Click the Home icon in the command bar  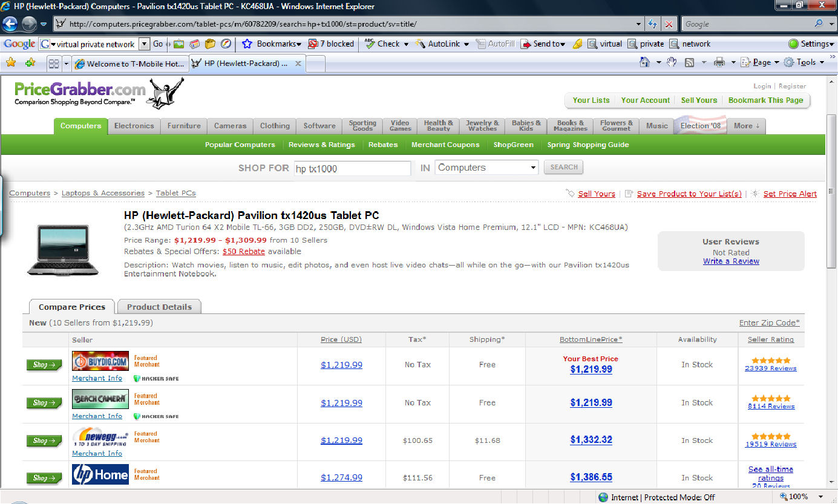645,62
